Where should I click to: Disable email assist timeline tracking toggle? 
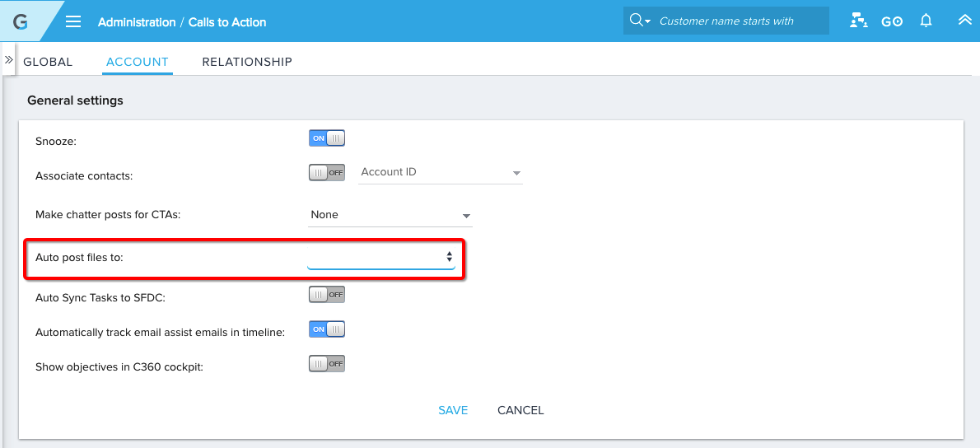pos(327,329)
